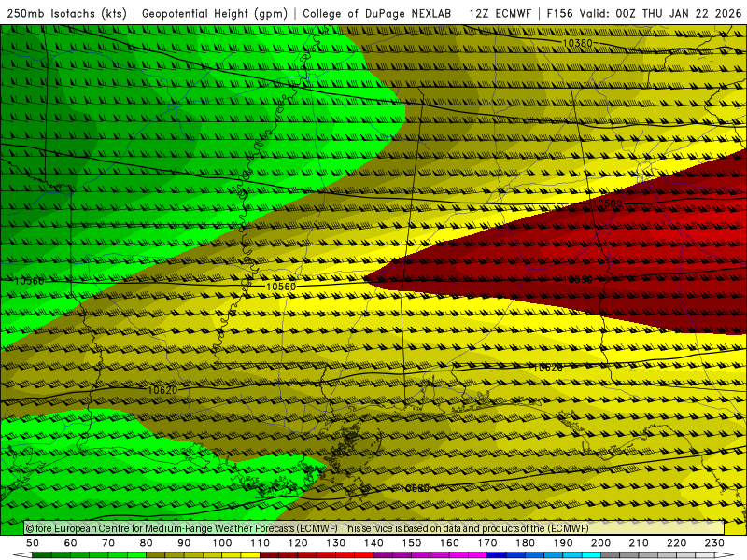This screenshot has height=560, width=747.
Task: Click the '250mb Isotachs (kts)' title text
Action: [x=66, y=14]
